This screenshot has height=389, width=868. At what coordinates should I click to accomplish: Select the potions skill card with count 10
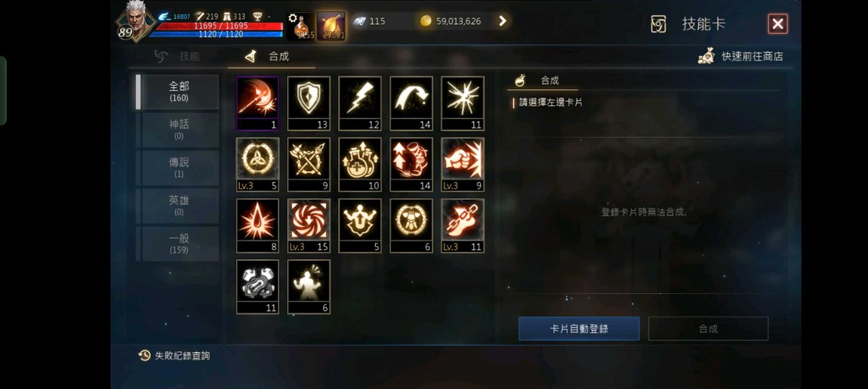[360, 165]
